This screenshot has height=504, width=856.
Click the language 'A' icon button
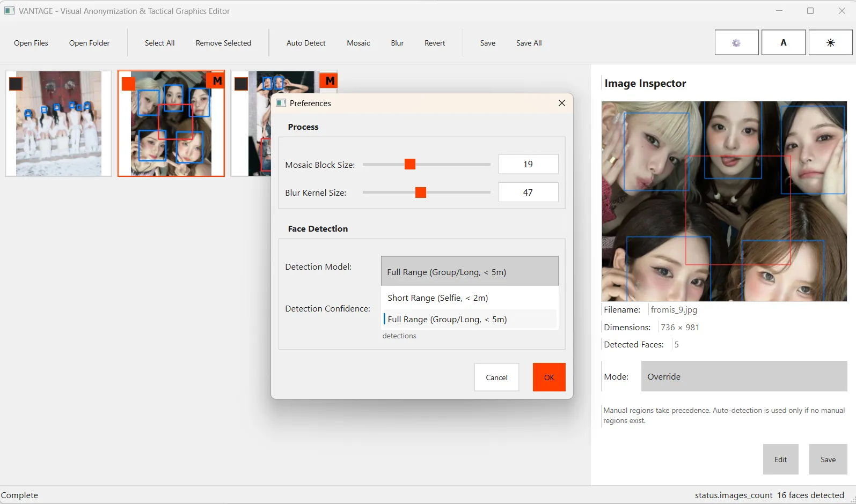point(784,42)
